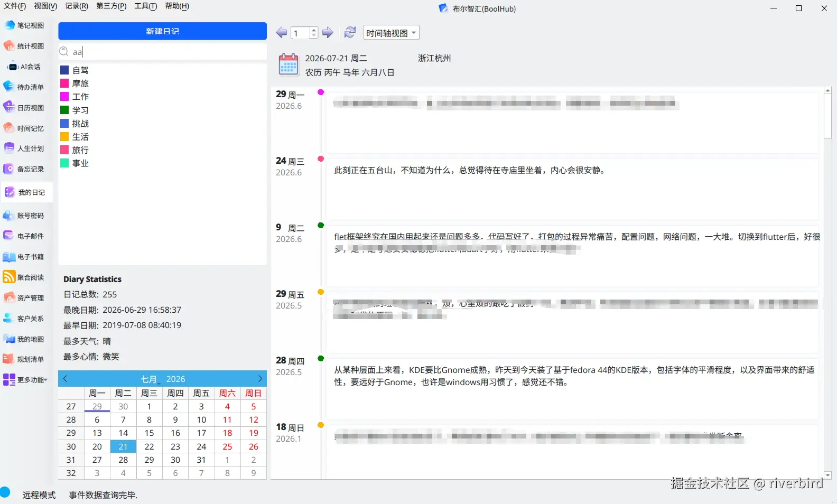Select the 旅行 category row
The height and width of the screenshot is (504, 837).
(162, 150)
